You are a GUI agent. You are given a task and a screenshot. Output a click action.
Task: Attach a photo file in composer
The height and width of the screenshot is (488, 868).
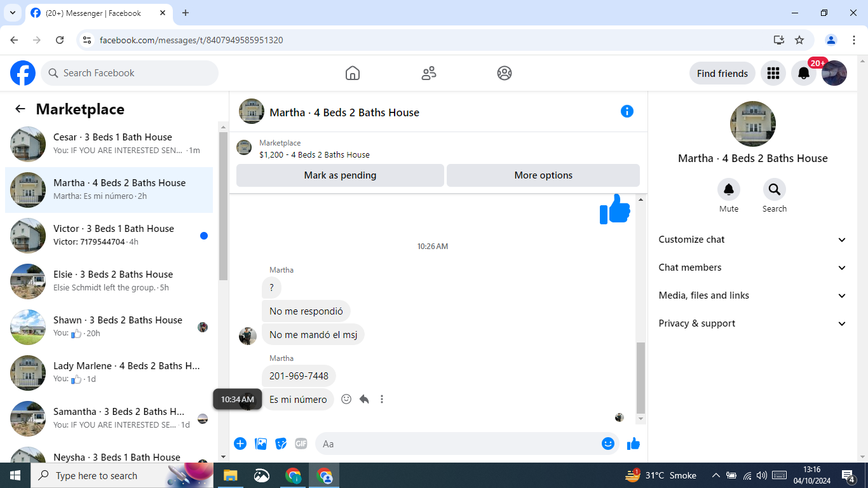(x=261, y=444)
